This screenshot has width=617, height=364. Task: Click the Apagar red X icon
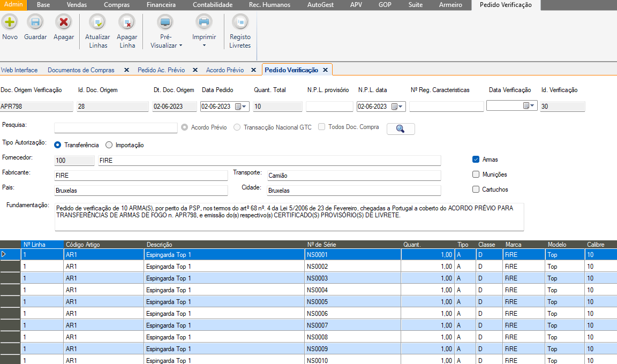64,22
